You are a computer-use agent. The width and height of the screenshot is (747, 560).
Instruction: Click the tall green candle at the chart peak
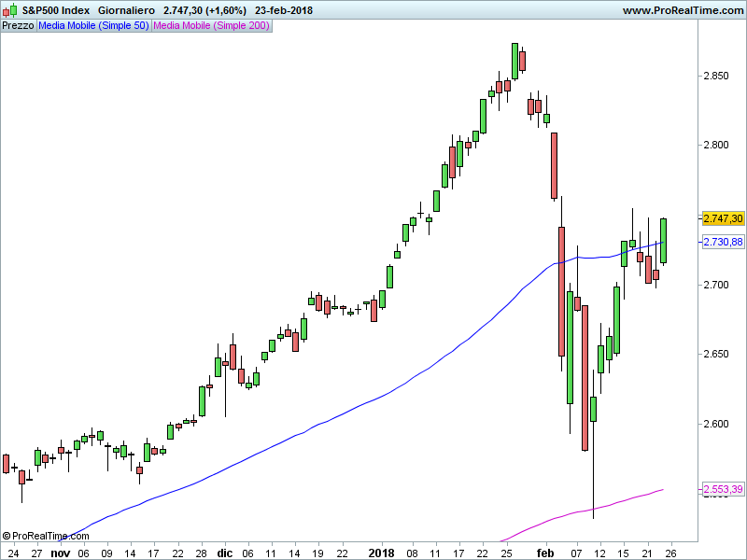click(x=514, y=61)
